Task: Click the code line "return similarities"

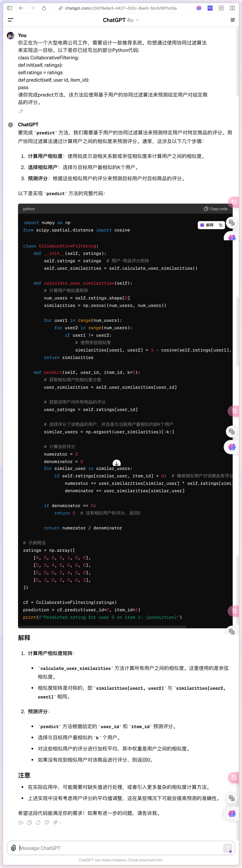Action: pos(69,358)
